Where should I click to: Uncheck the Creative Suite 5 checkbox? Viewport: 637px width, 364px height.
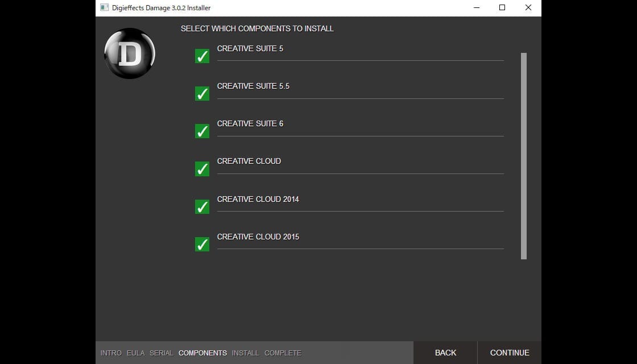(x=202, y=56)
